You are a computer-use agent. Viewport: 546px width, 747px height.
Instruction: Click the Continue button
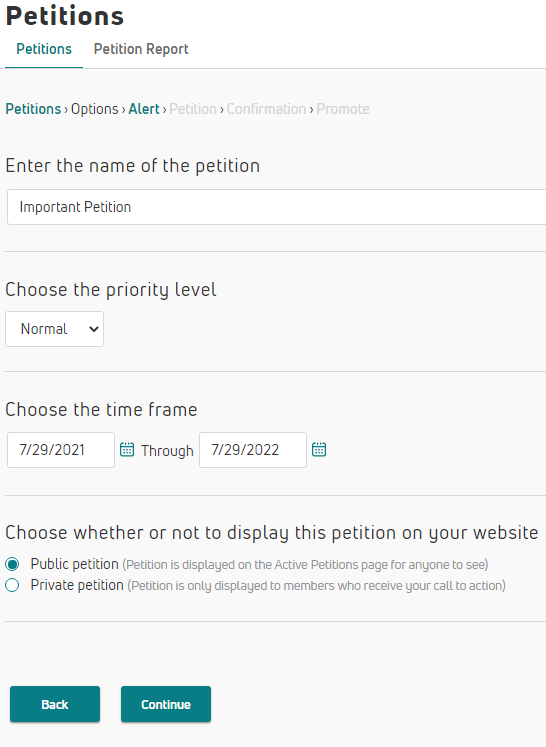pos(166,704)
